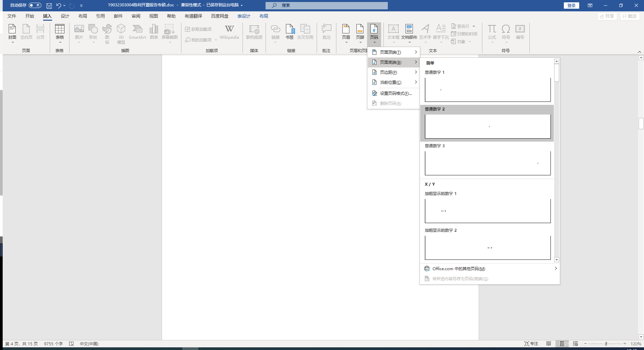
Task: Expand the 页面顶端 Top of Page submenu
Action: 393,52
